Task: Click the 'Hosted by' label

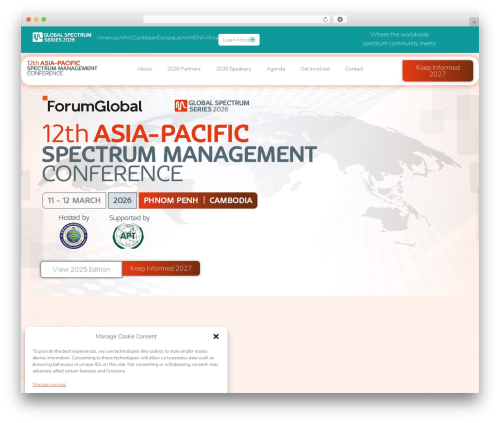Action: (74, 218)
